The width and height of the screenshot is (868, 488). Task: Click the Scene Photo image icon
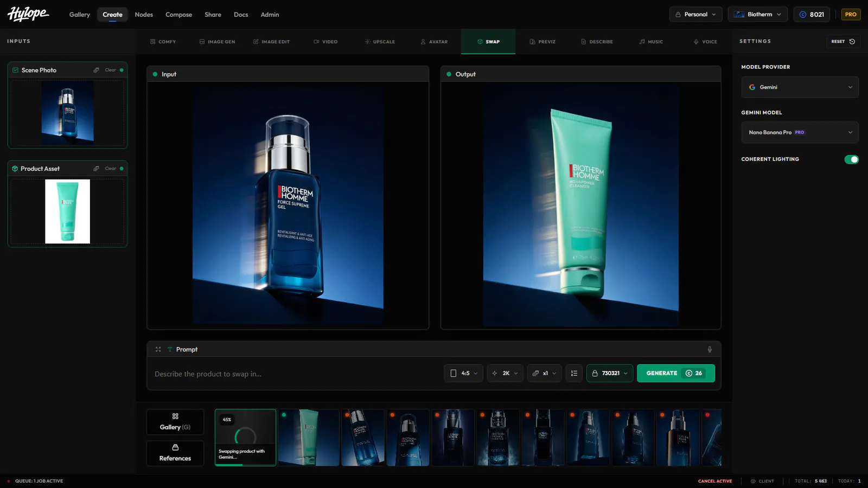coord(15,70)
